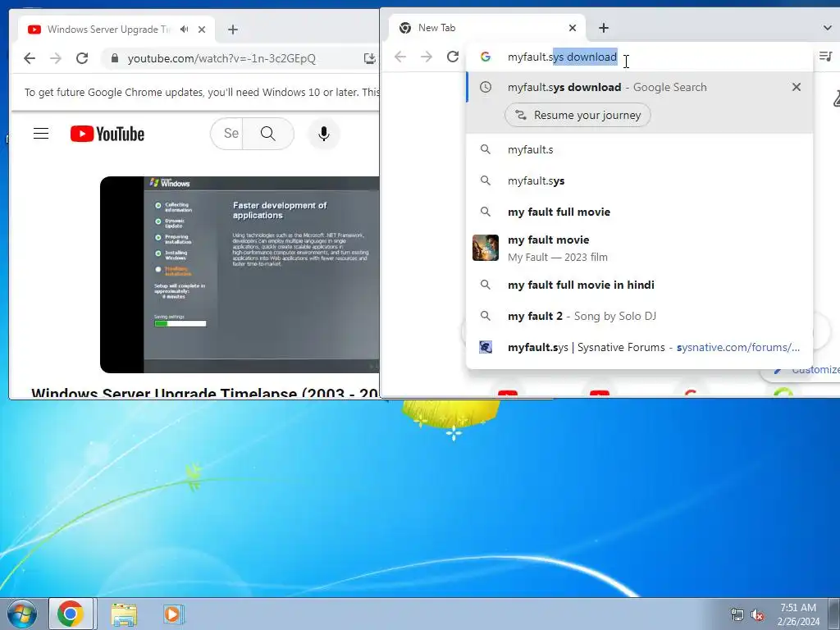Open new tab in YouTube window
Screen dimensions: 840x630
(x=232, y=30)
